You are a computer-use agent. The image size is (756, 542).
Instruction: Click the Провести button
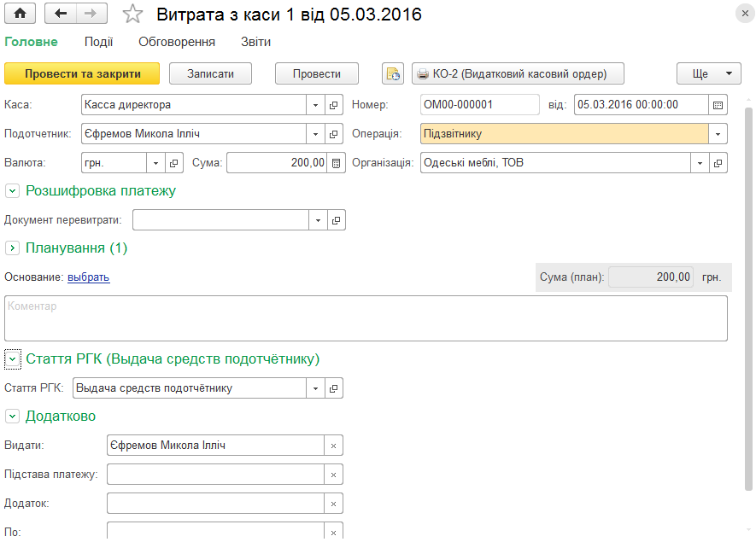[x=317, y=73]
